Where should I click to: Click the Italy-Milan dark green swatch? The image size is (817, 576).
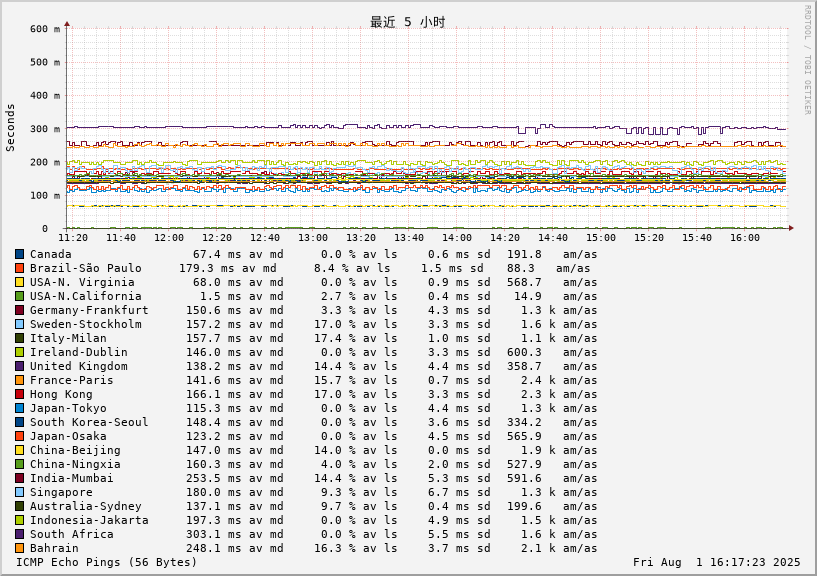(x=19, y=338)
